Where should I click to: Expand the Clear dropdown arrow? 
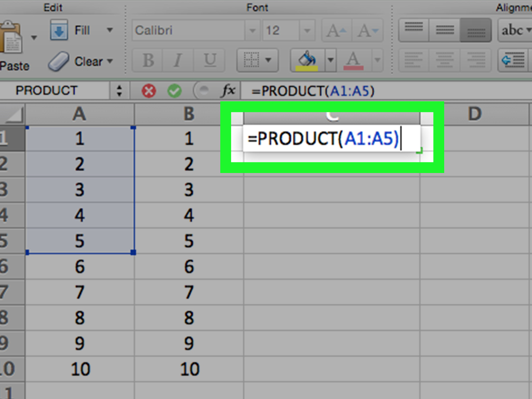pos(110,61)
